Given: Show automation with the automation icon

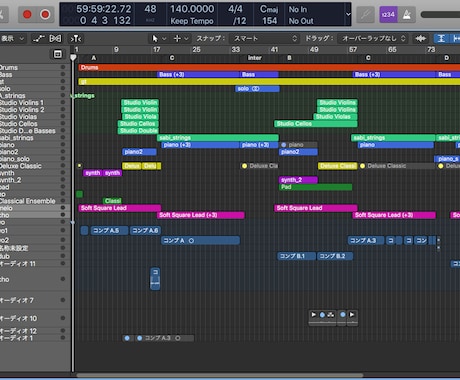Looking at the screenshot, I should click(x=38, y=39).
